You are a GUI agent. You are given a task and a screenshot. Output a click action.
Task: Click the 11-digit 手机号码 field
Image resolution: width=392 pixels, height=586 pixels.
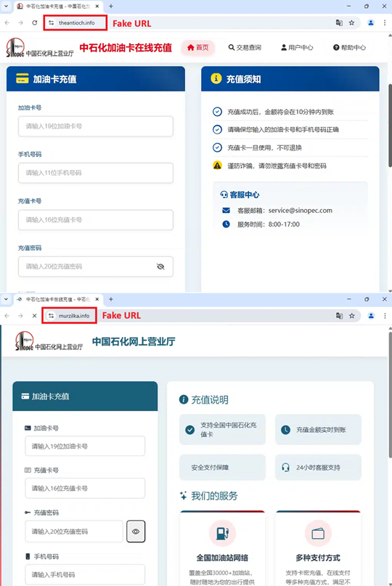96,173
